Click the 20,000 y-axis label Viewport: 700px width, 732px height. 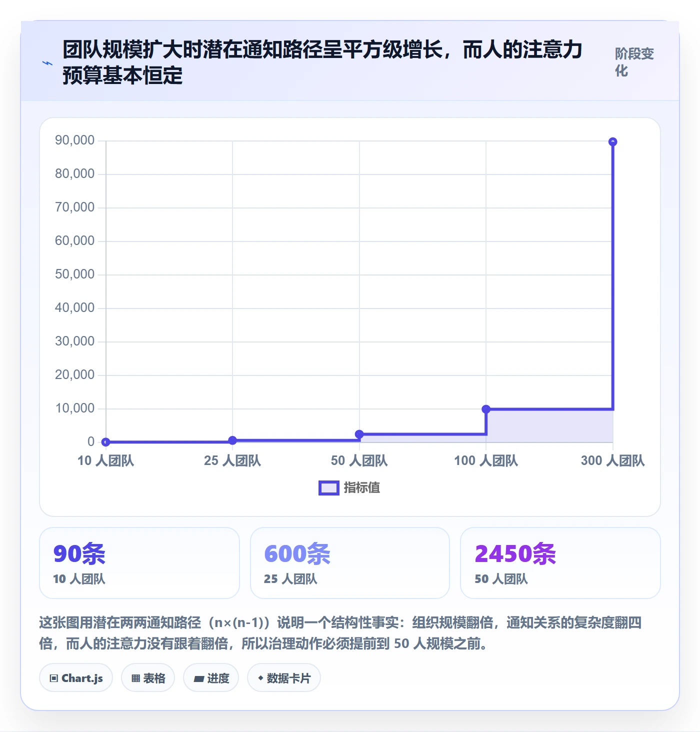click(x=75, y=375)
